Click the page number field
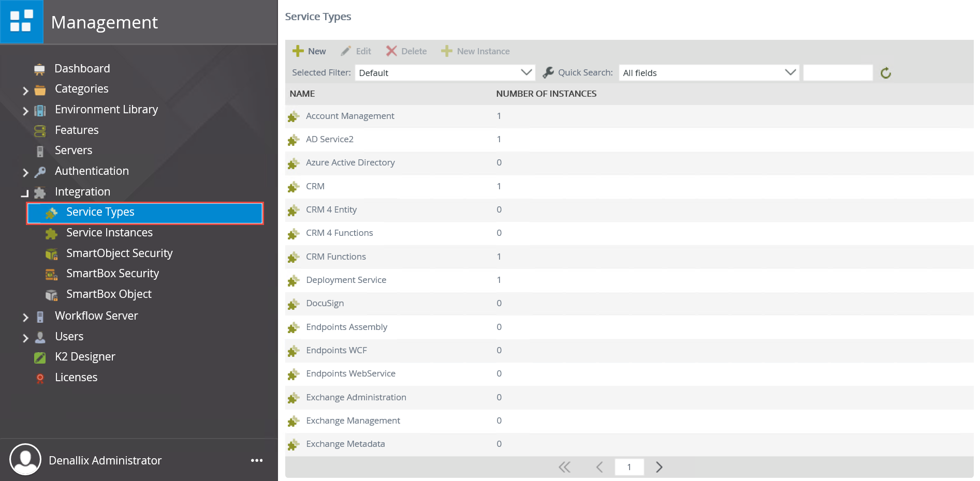Viewport: 980px width, 481px height. (x=629, y=467)
